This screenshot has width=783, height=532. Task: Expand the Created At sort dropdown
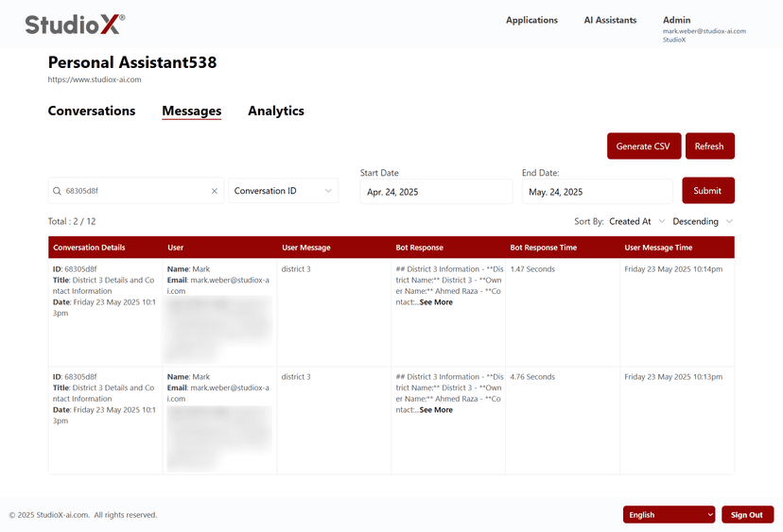coord(637,221)
